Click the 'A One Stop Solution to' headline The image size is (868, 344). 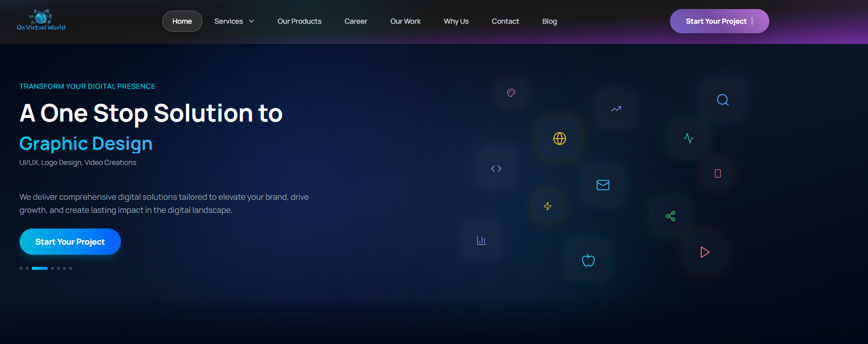tap(151, 113)
